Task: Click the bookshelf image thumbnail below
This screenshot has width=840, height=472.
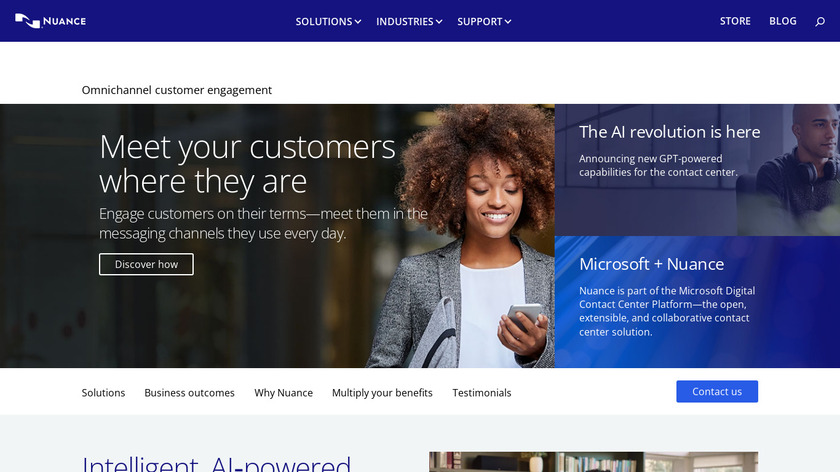Action: coord(594,462)
